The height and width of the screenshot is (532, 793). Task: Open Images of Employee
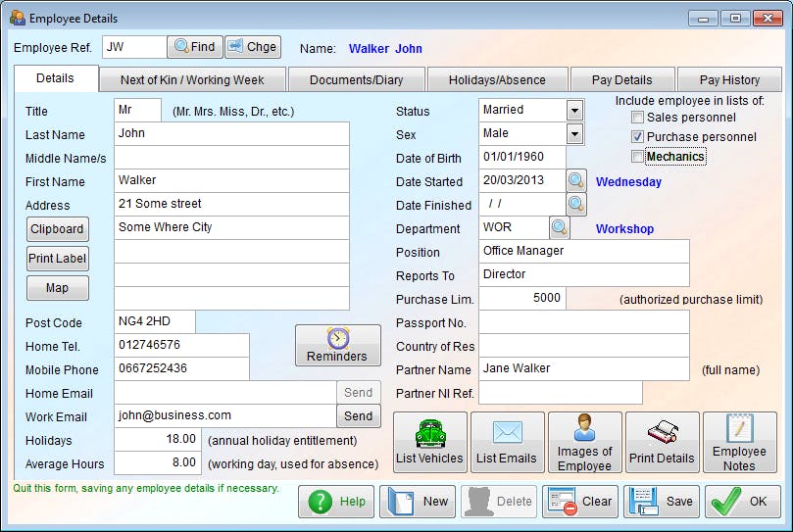coord(584,443)
